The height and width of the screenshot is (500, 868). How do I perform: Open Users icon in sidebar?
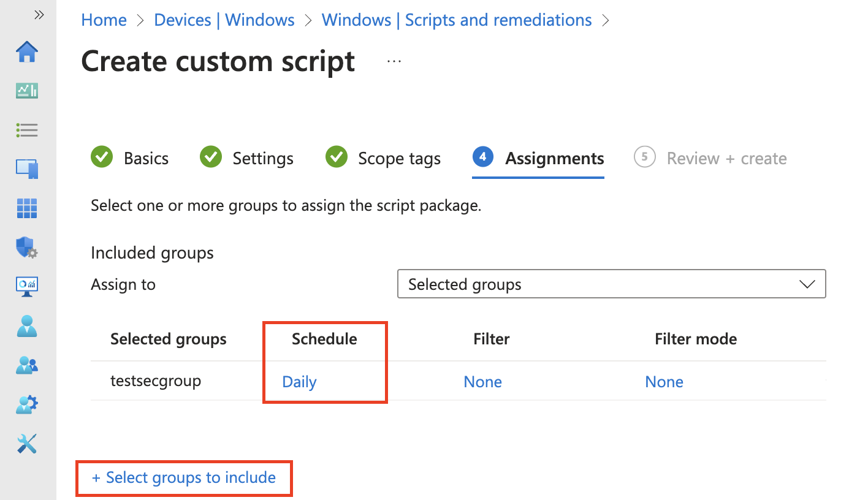click(x=27, y=326)
